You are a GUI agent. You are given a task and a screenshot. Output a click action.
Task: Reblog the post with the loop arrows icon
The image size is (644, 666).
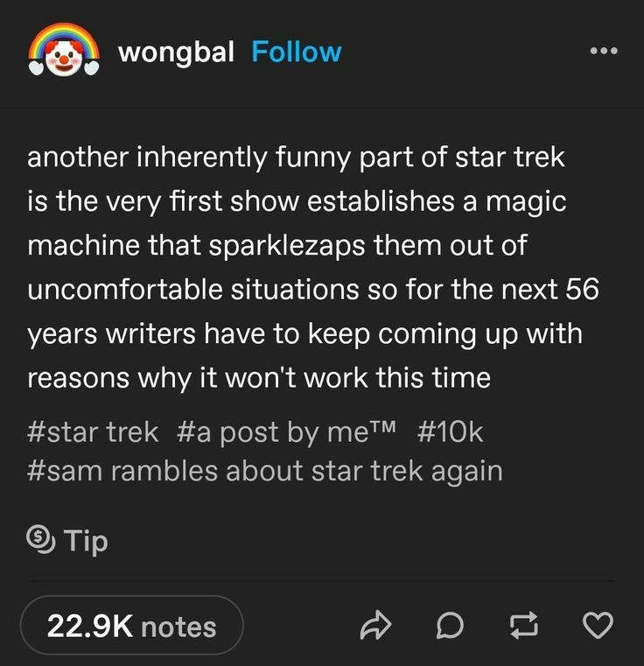[524, 625]
